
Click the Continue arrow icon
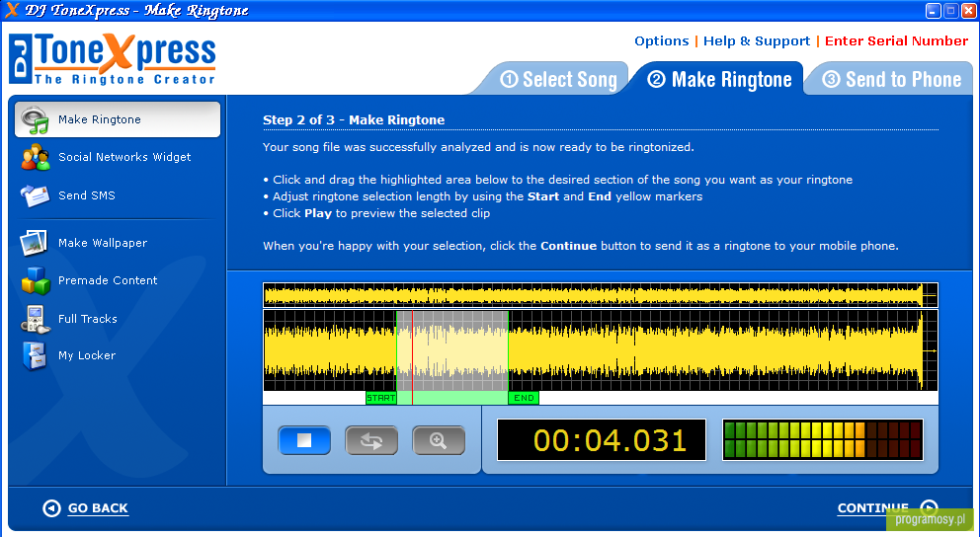pos(930,507)
